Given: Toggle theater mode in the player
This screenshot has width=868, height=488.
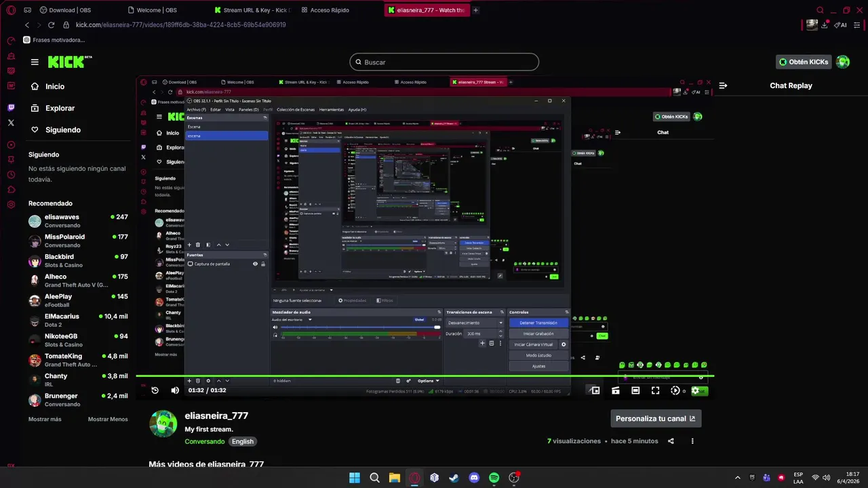Looking at the screenshot, I should tap(635, 390).
